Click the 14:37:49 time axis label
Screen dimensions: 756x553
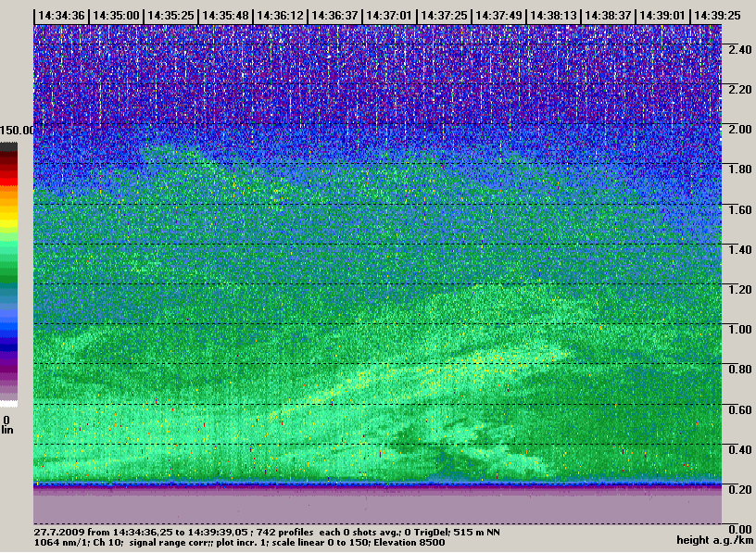[498, 16]
